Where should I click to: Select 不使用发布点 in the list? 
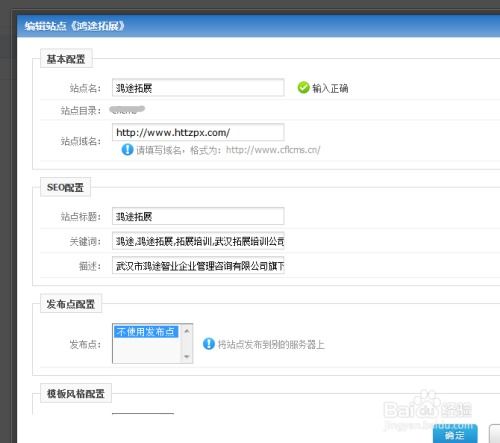tap(146, 332)
